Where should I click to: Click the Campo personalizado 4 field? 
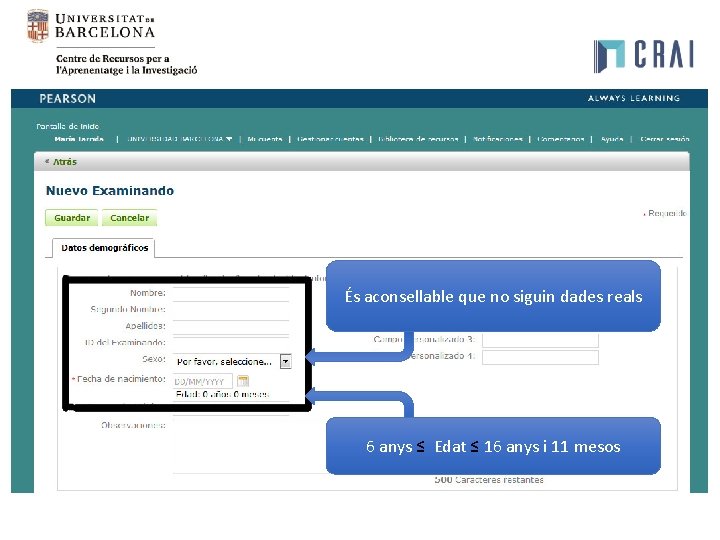(540, 357)
